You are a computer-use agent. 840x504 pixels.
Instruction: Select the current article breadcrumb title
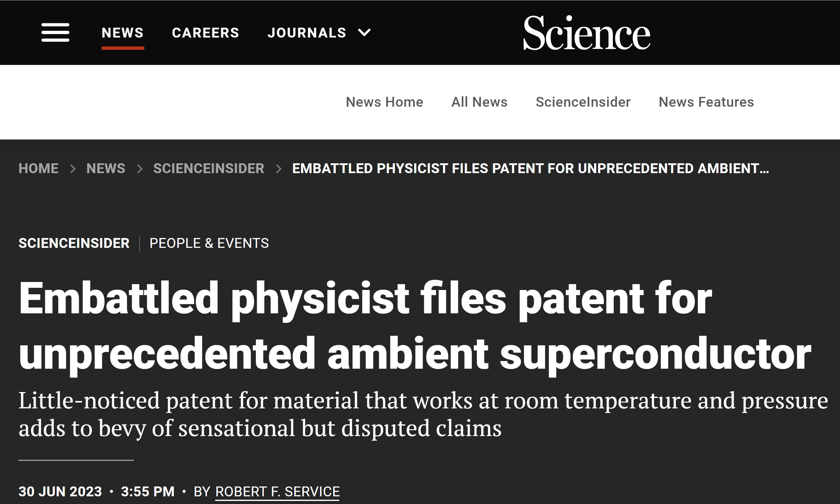(x=531, y=169)
